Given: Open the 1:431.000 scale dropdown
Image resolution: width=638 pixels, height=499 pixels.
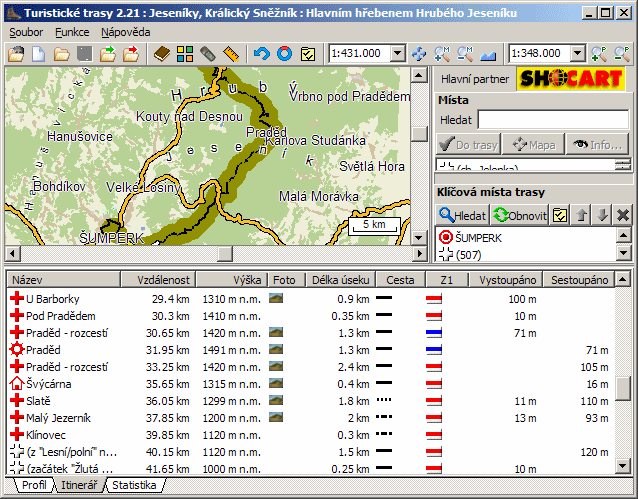Looking at the screenshot, I should (397, 53).
